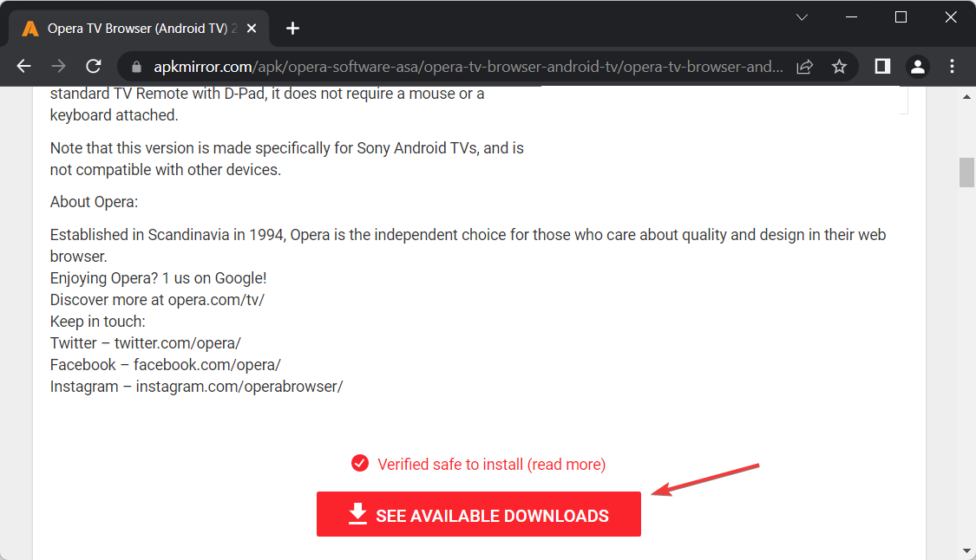Click See Available Downloads button
The width and height of the screenshot is (976, 560).
pyautogui.click(x=479, y=514)
